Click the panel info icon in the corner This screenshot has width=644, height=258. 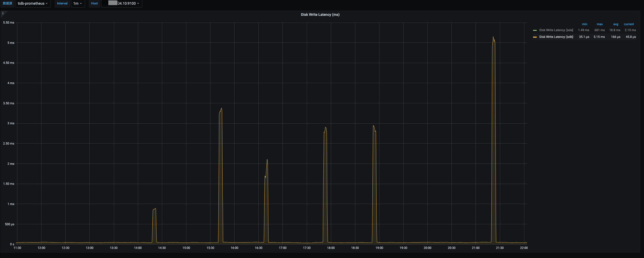3,13
